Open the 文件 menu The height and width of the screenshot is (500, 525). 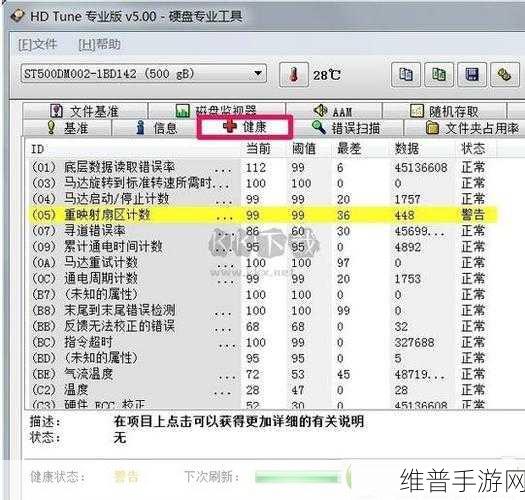[x=38, y=44]
